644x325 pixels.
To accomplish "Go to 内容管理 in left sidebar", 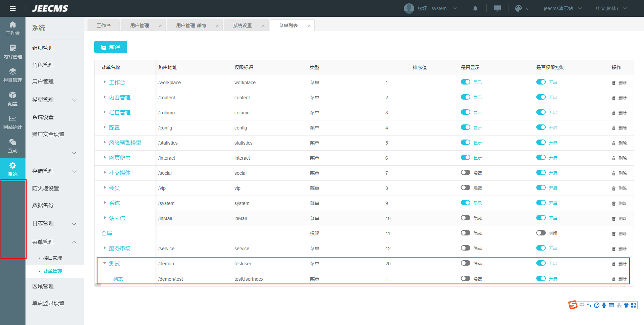I will coord(13,52).
